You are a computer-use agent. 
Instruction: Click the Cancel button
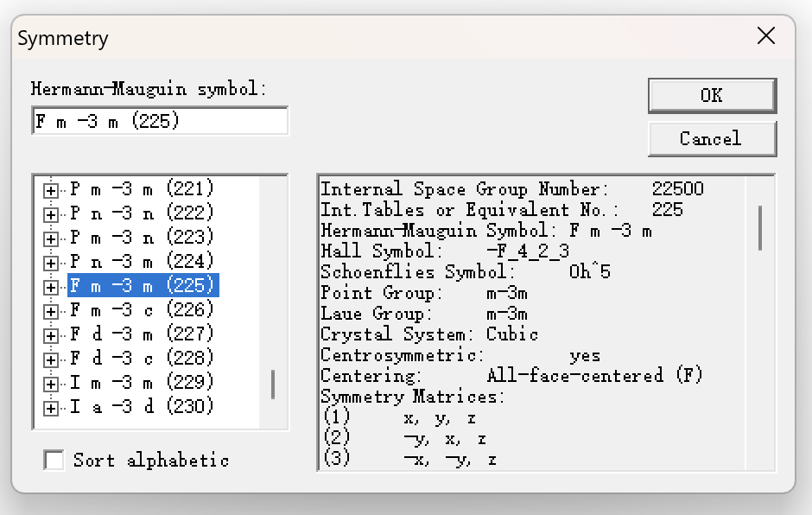[712, 138]
